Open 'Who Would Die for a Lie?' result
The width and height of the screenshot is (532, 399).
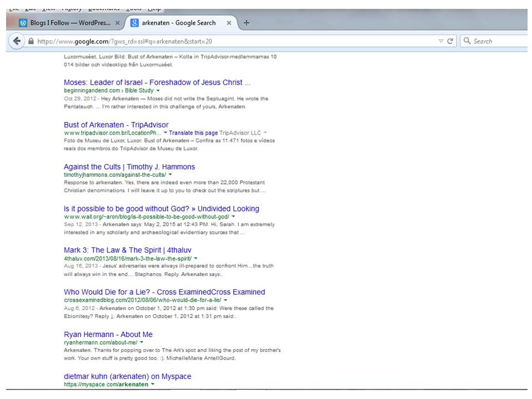[164, 292]
